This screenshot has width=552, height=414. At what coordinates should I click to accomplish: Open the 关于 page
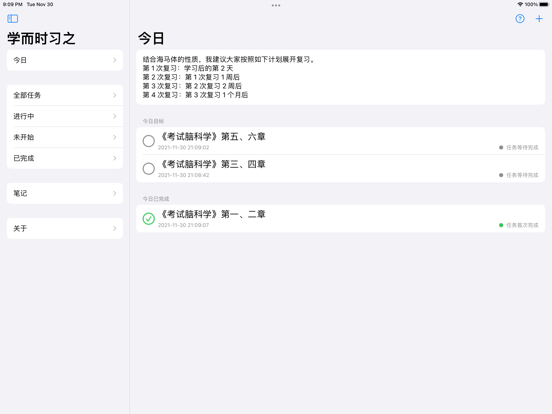point(65,228)
